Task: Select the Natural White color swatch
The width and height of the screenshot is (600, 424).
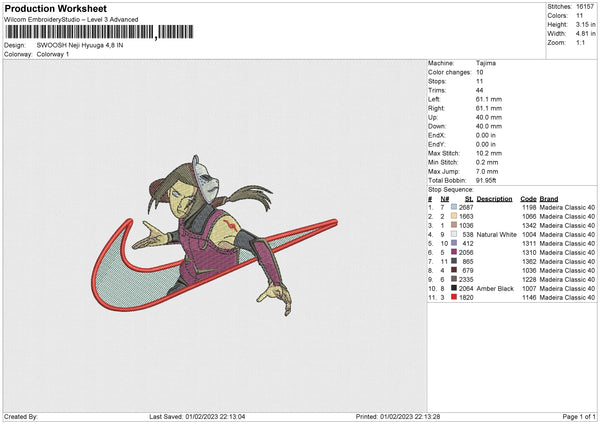Action: [454, 234]
